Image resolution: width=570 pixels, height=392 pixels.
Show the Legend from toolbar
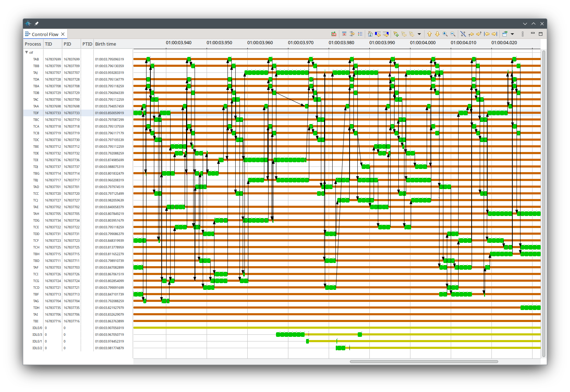coord(360,34)
